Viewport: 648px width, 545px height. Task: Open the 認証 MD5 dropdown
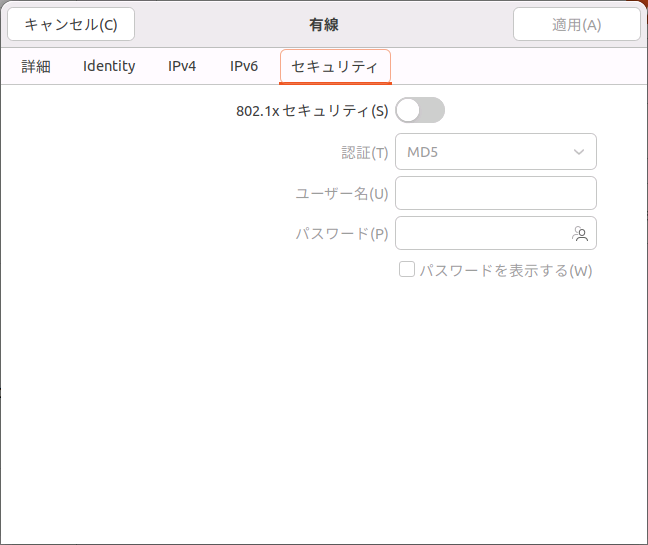click(x=496, y=152)
